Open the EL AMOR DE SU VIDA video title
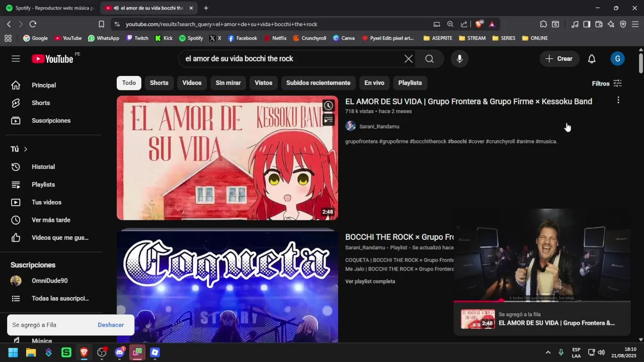Screen dimensions: 644x362 click(468, 102)
